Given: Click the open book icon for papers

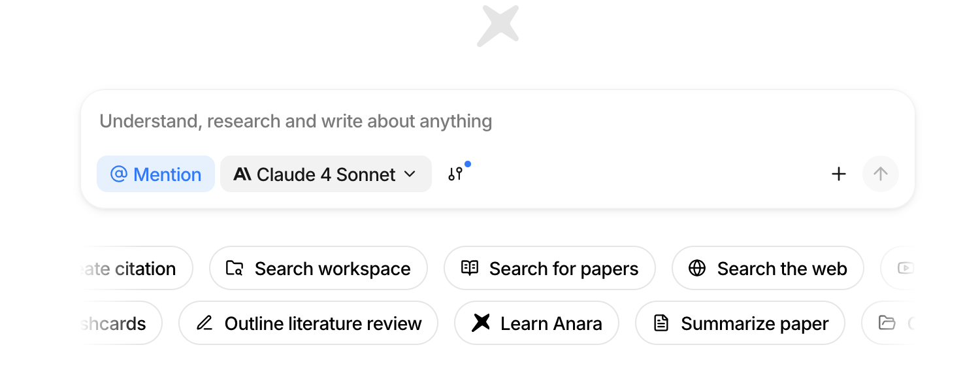Looking at the screenshot, I should pyautogui.click(x=470, y=268).
